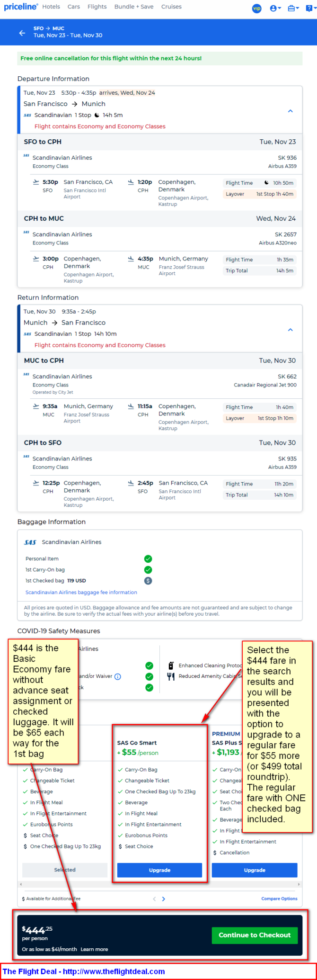Viewport: 317px width, 980px height.
Task: Collapse the Return Information flight details
Action: [x=291, y=330]
